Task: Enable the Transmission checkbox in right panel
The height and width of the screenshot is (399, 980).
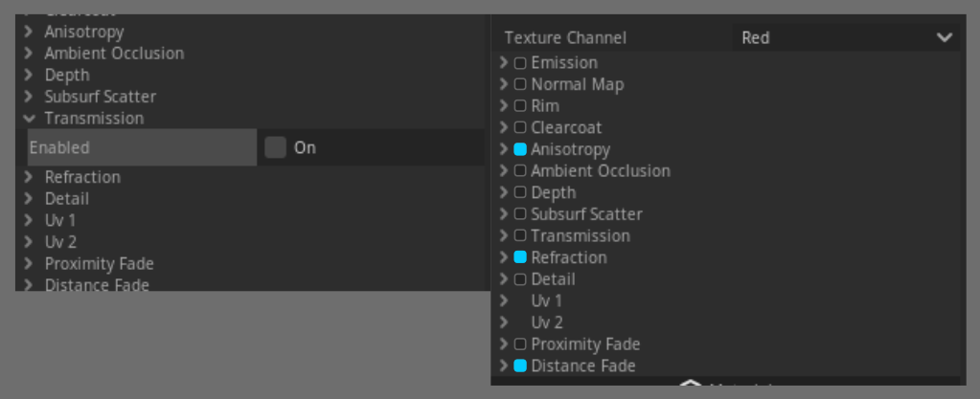Action: pos(520,236)
